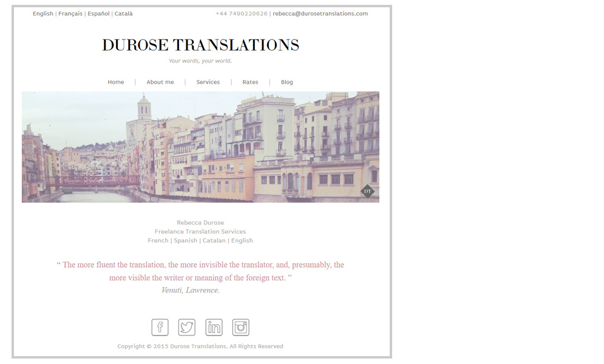Click the phone number +44 7490220626

[242, 13]
